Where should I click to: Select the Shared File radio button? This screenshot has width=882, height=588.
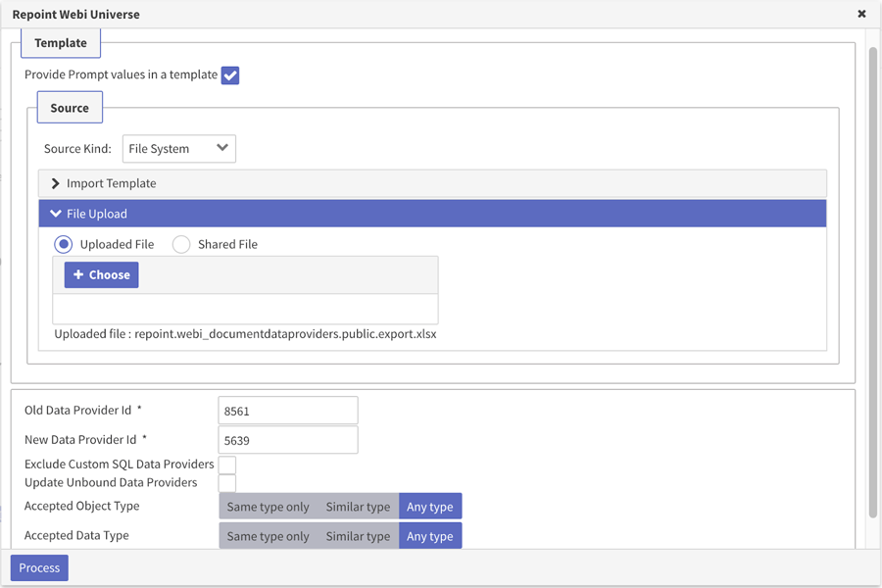tap(180, 244)
